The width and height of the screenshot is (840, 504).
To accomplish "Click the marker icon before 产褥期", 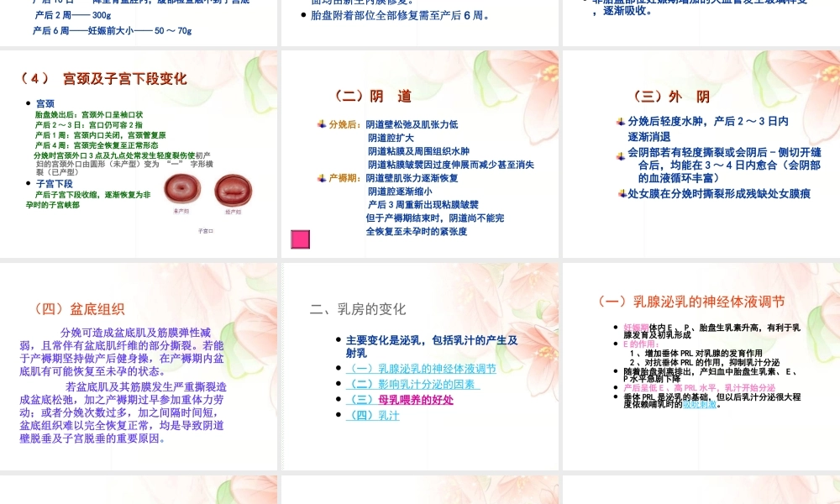I will pos(320,178).
